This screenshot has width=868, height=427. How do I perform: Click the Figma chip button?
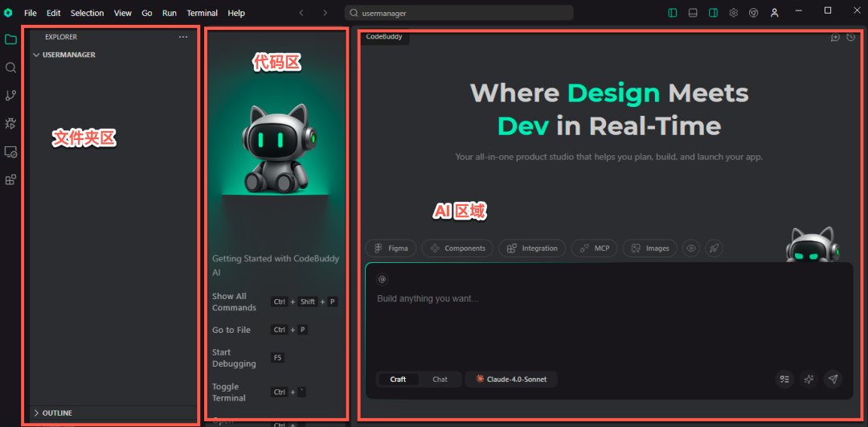tap(391, 248)
